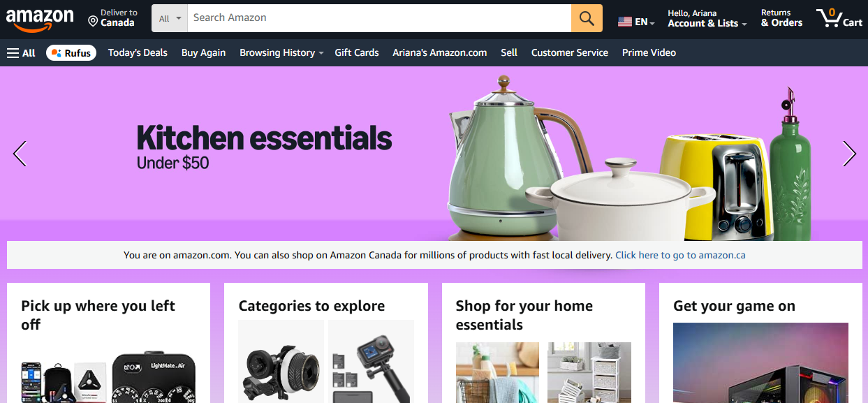Focus the Search Amazon text field
This screenshot has height=403, width=868.
[x=379, y=18]
